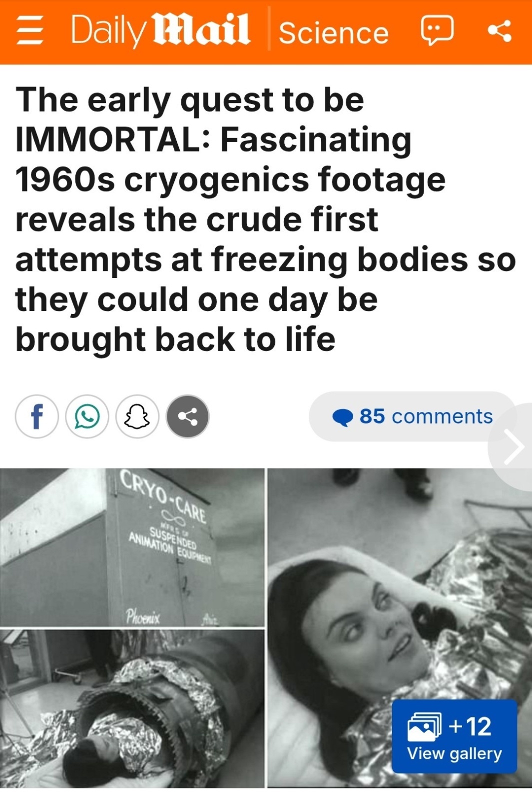View the 85 comments
This screenshot has width=532, height=800.
pyautogui.click(x=412, y=416)
